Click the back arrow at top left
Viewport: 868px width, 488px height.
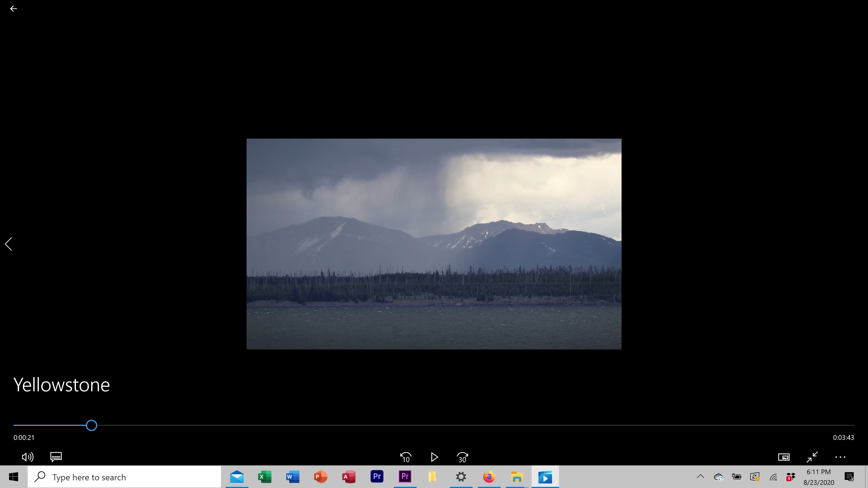(x=14, y=9)
